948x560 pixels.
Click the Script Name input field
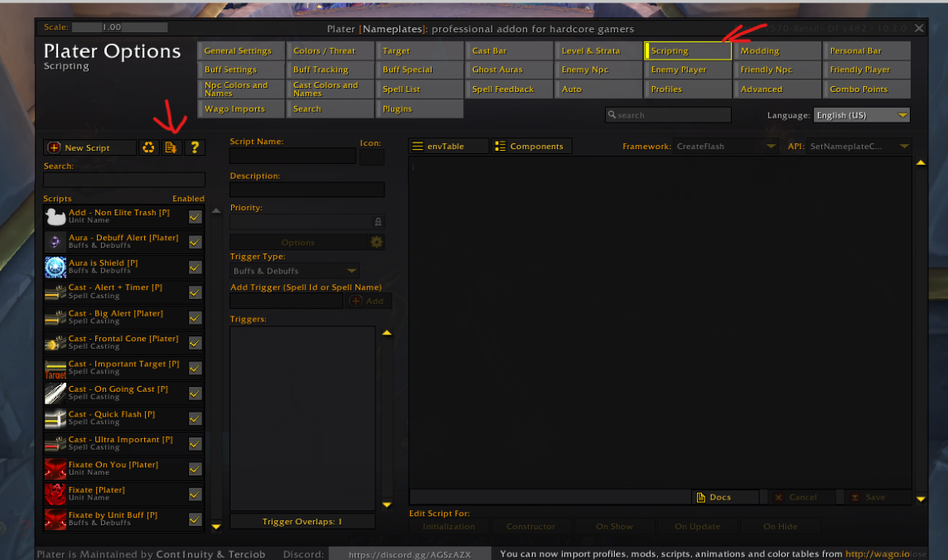tap(293, 156)
